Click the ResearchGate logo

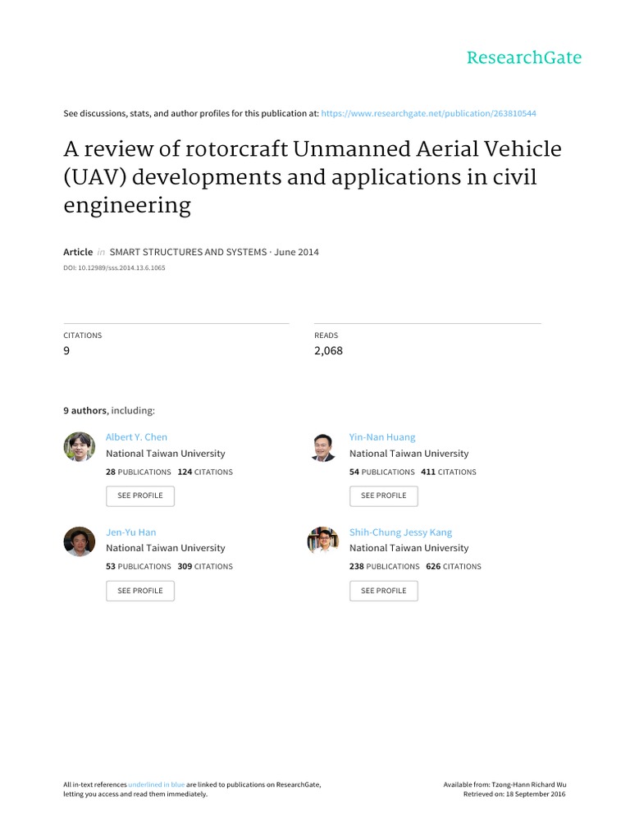[523, 57]
